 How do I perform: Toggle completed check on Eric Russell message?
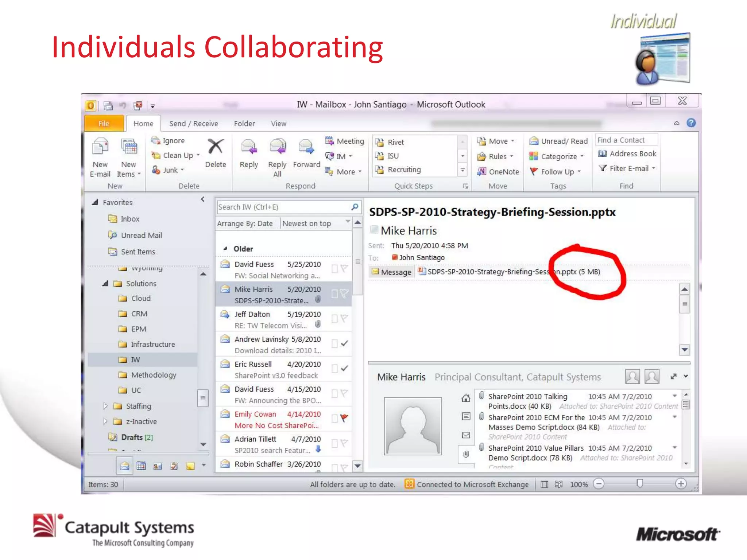[x=344, y=368]
